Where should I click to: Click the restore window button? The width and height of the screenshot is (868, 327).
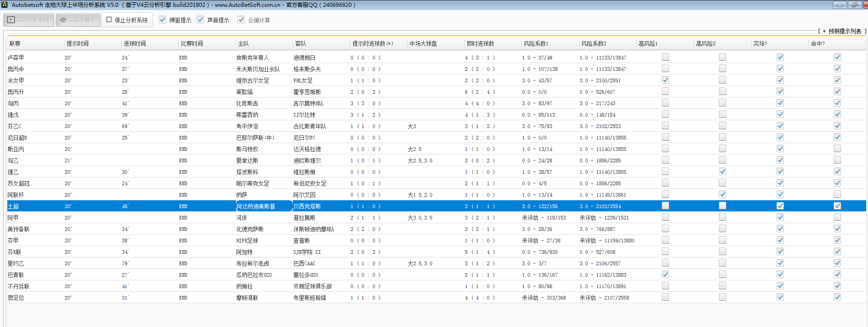pyautogui.click(x=854, y=5)
